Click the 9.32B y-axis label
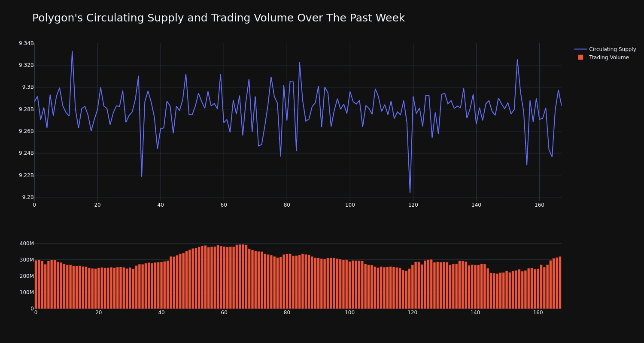Image resolution: width=644 pixels, height=343 pixels. 26,65
